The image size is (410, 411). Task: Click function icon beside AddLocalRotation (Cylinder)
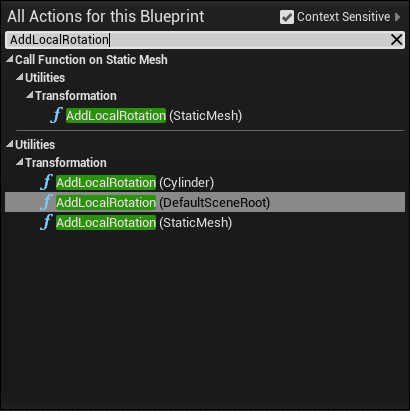46,182
